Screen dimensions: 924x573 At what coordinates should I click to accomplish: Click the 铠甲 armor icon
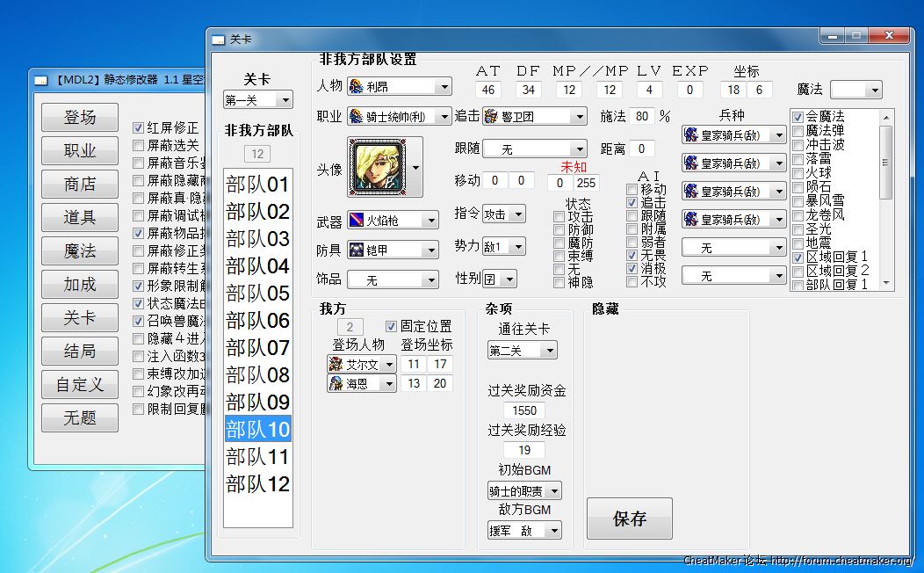pyautogui.click(x=357, y=250)
